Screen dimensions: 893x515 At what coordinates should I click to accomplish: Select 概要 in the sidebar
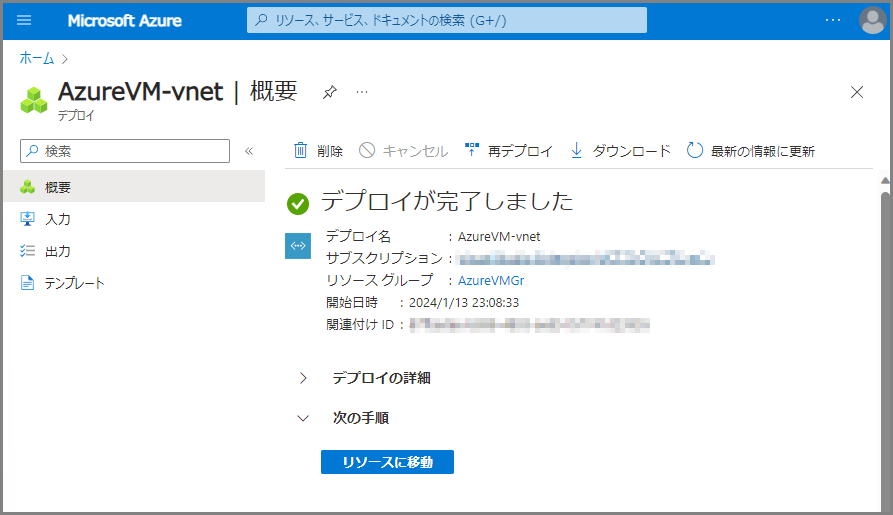pos(134,187)
